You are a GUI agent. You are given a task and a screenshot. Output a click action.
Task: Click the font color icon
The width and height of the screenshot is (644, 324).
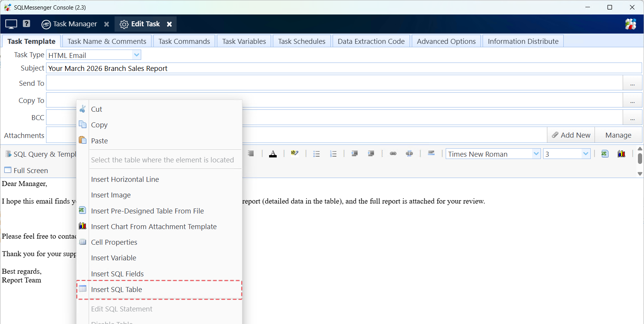(x=273, y=154)
